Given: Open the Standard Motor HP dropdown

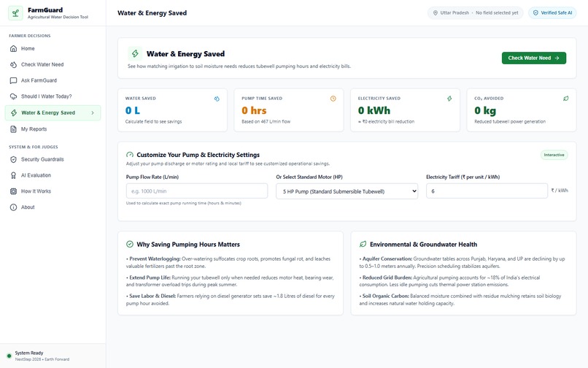Looking at the screenshot, I should click(x=347, y=191).
